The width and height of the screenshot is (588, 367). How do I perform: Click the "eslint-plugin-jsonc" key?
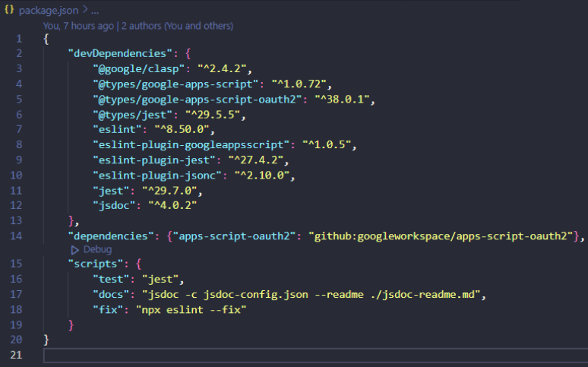[157, 176]
